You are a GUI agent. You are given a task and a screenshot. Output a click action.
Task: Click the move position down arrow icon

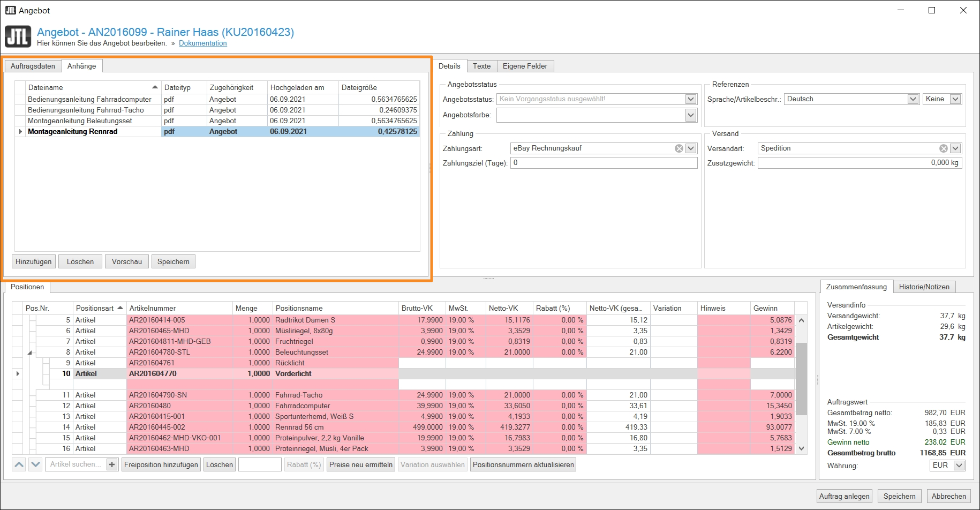[x=35, y=464]
